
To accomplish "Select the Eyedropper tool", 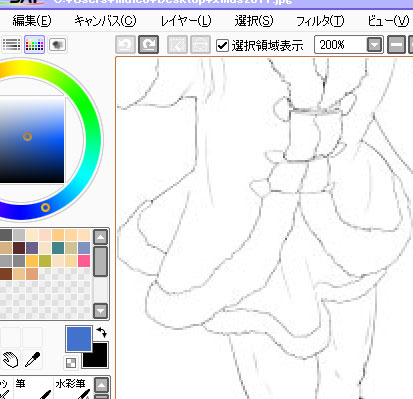I will tap(32, 359).
